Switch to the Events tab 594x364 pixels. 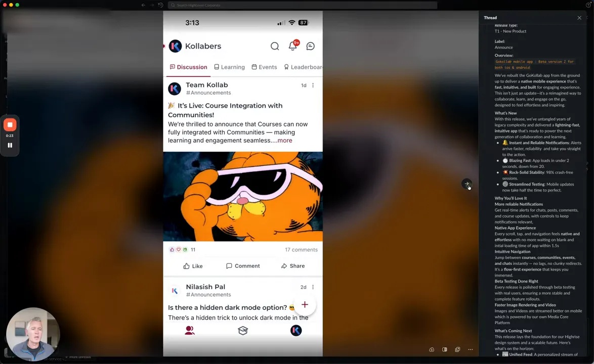click(264, 67)
